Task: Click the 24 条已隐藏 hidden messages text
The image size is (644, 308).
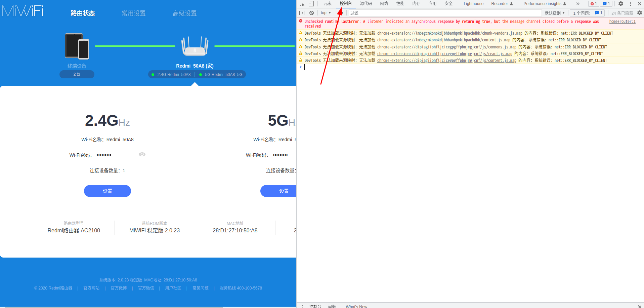Action: click(x=622, y=13)
